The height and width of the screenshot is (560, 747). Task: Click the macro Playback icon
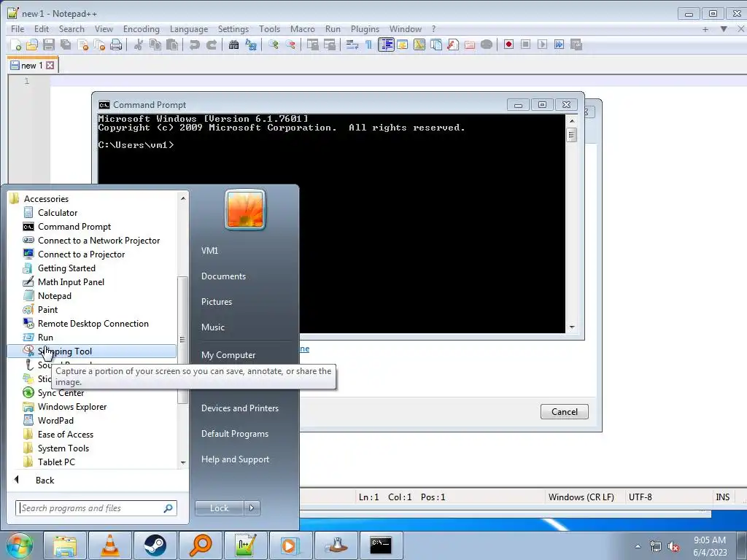tap(542, 44)
